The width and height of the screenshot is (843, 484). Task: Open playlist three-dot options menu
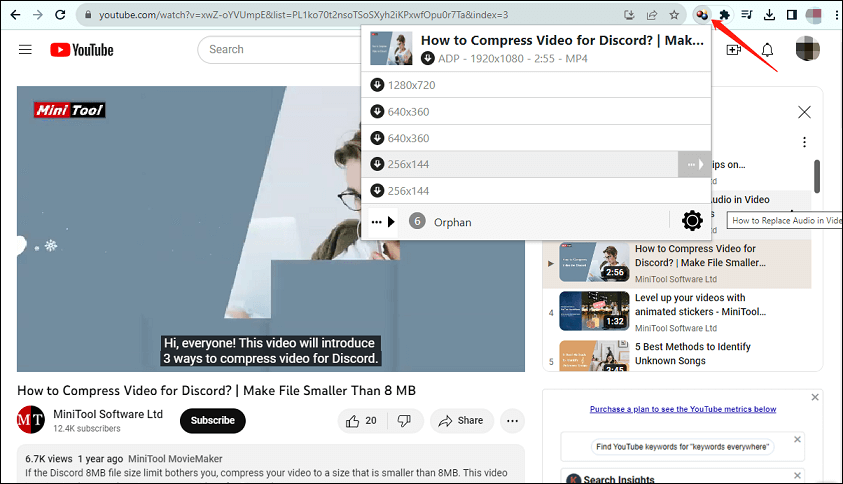(x=804, y=142)
